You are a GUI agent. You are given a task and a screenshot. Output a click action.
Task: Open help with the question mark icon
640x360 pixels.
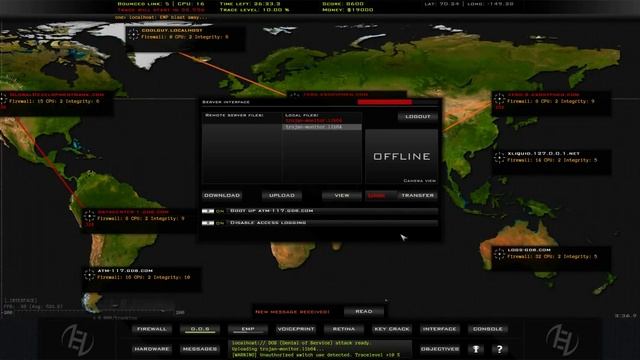click(x=499, y=349)
